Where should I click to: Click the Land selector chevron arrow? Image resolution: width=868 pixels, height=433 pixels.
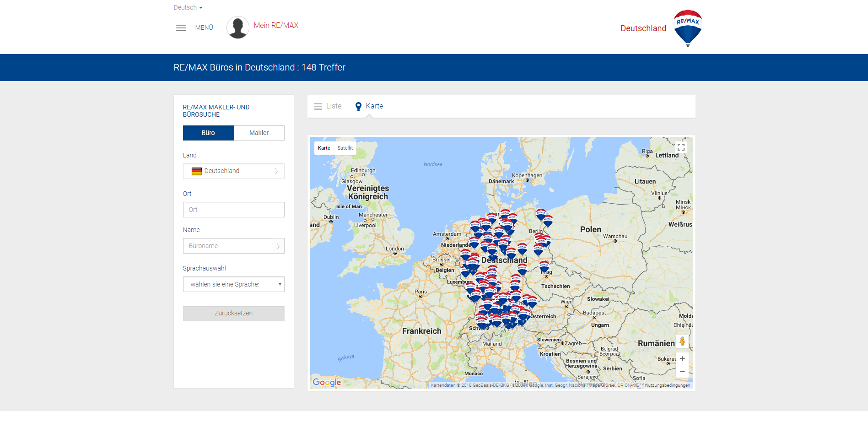click(x=276, y=171)
